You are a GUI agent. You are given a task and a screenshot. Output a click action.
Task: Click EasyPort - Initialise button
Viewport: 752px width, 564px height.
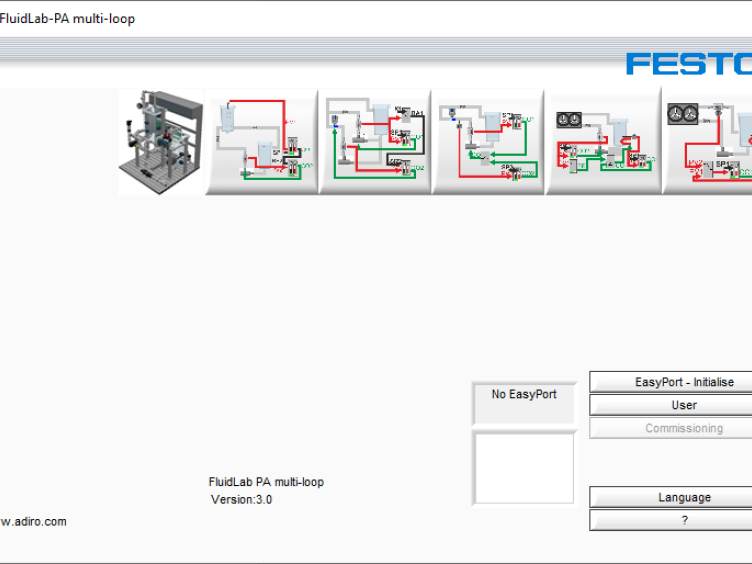670,382
